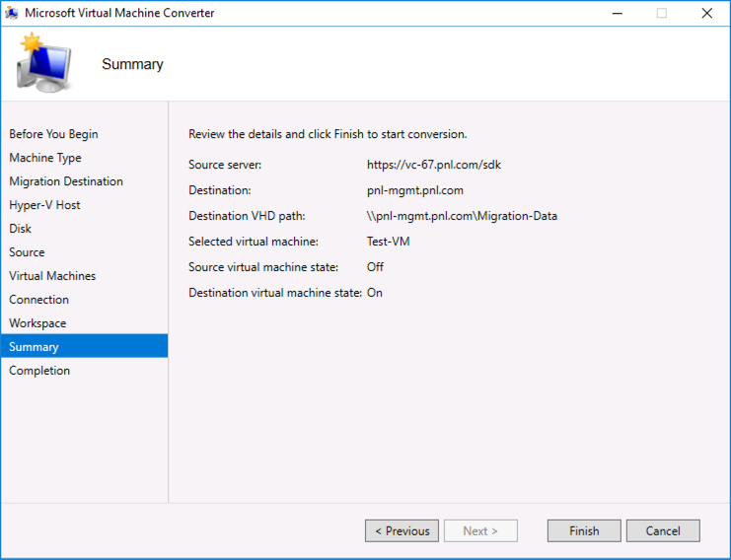Open the Machine Type step

click(45, 158)
